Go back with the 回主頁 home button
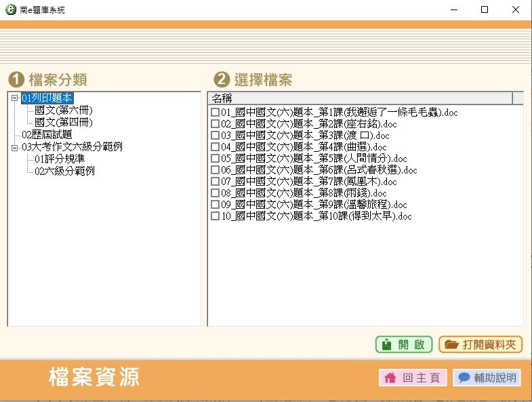 point(413,378)
